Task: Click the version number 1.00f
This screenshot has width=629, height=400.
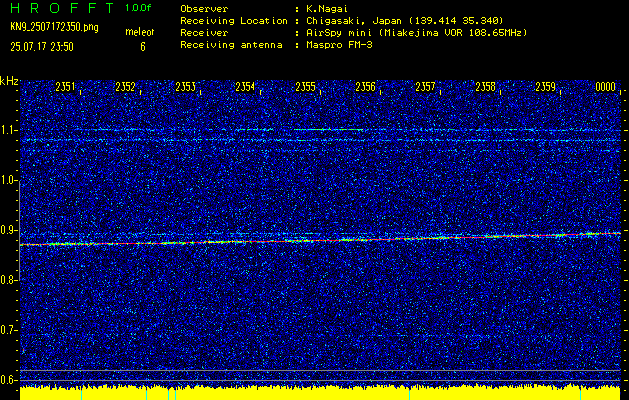Action: pyautogui.click(x=138, y=8)
